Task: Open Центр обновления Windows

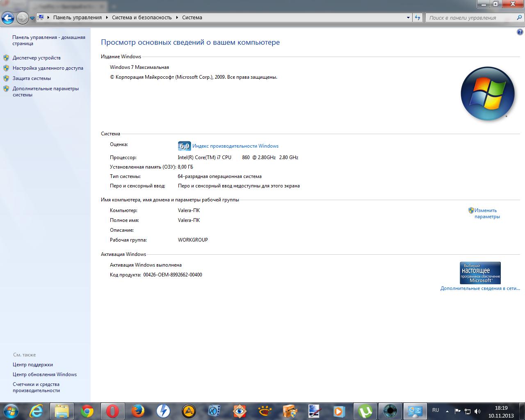Action: [x=45, y=374]
